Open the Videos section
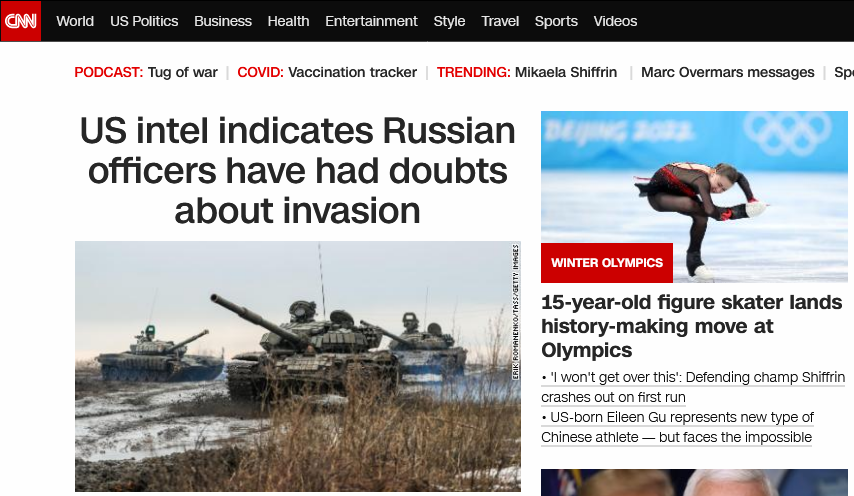 coord(615,21)
